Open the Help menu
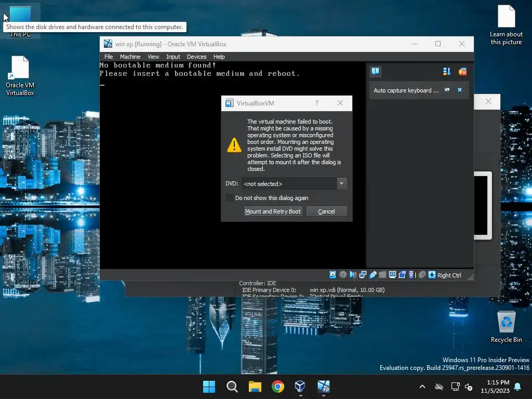 (219, 57)
